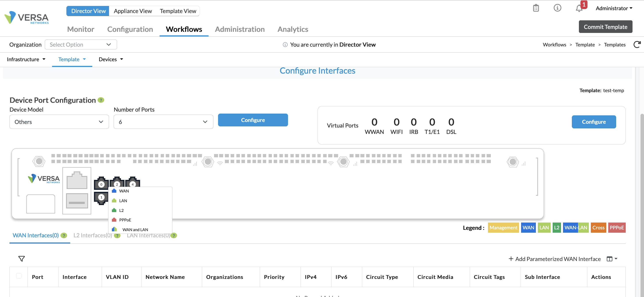
Task: Click the information icon in header
Action: [x=557, y=8]
